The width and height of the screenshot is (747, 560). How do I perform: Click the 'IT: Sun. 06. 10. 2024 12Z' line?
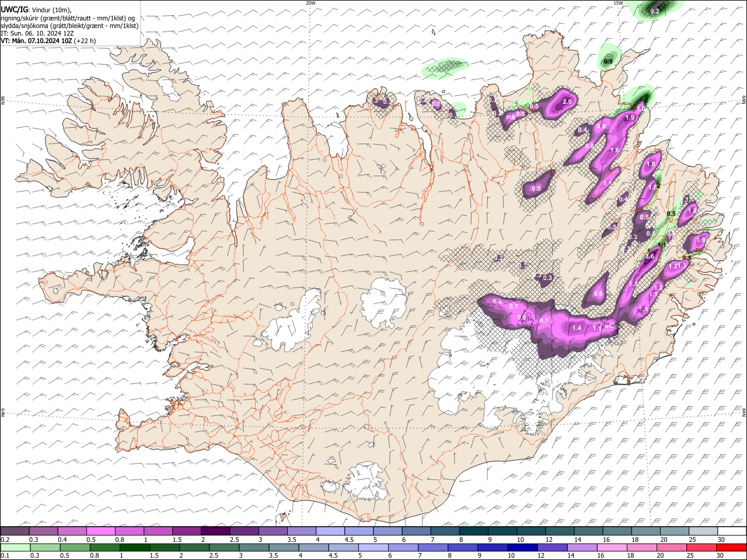37,33
